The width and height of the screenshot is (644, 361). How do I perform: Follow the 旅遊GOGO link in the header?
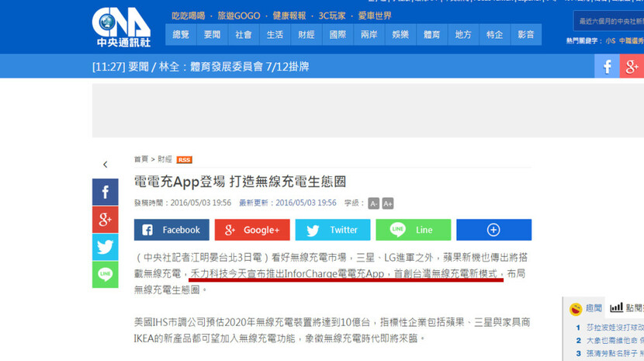(x=239, y=16)
